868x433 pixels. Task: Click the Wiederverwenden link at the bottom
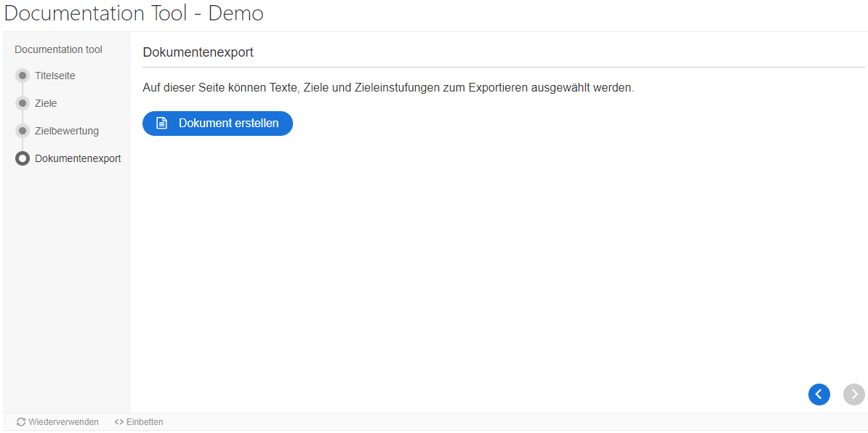[62, 422]
